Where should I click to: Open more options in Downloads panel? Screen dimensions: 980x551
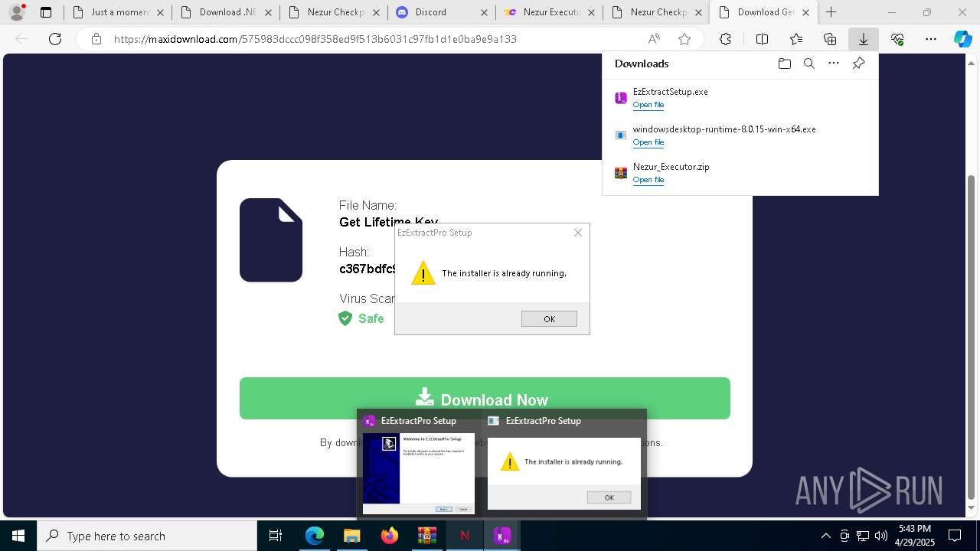coord(834,64)
